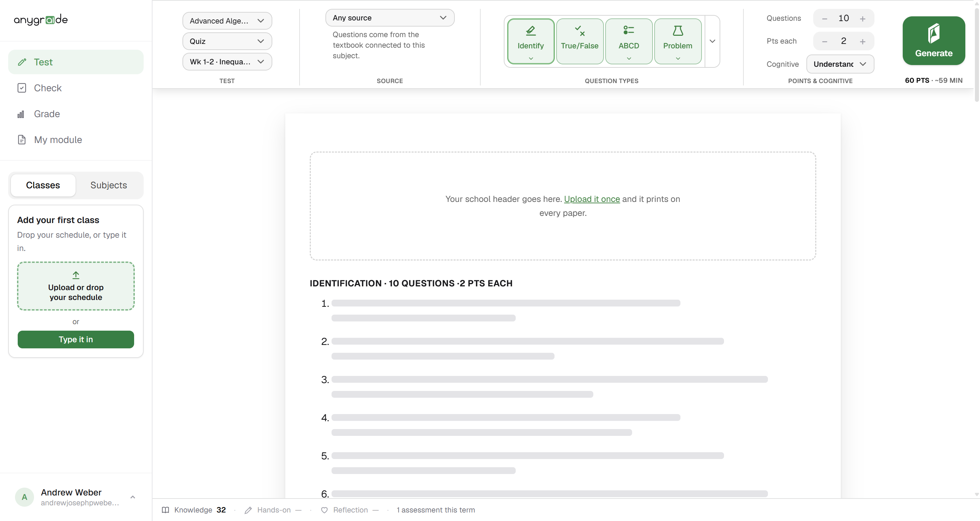The image size is (980, 521).
Task: Click Upload or drop your schedule area
Action: click(x=76, y=286)
